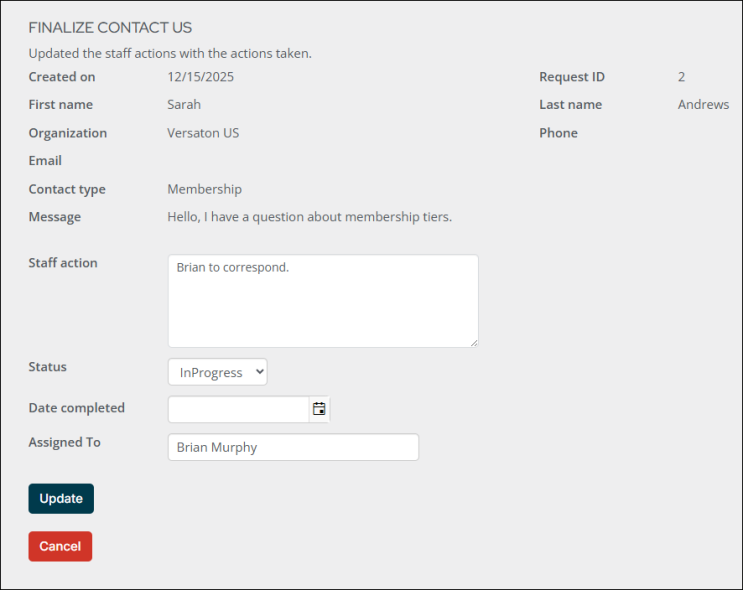Screen dimensions: 743x590
Task: Click the Assigned To field with Brian Murphy
Action: pos(292,447)
